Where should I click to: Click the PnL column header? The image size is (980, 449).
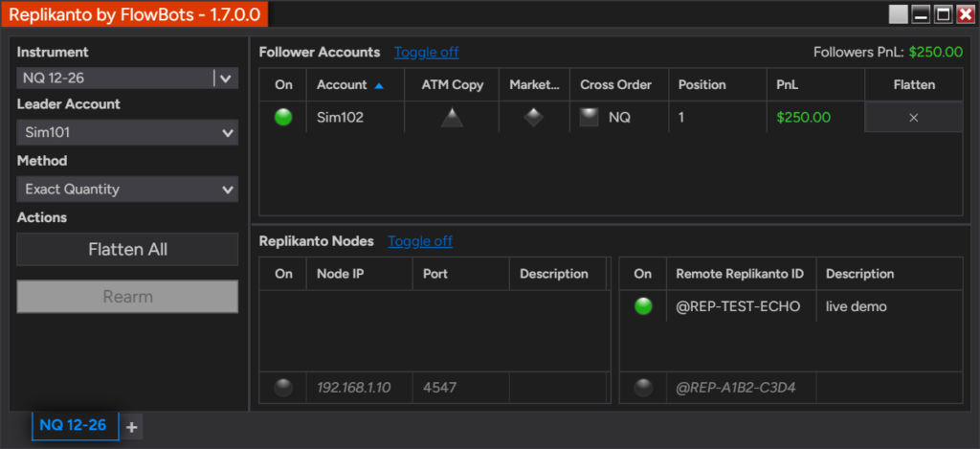(815, 85)
